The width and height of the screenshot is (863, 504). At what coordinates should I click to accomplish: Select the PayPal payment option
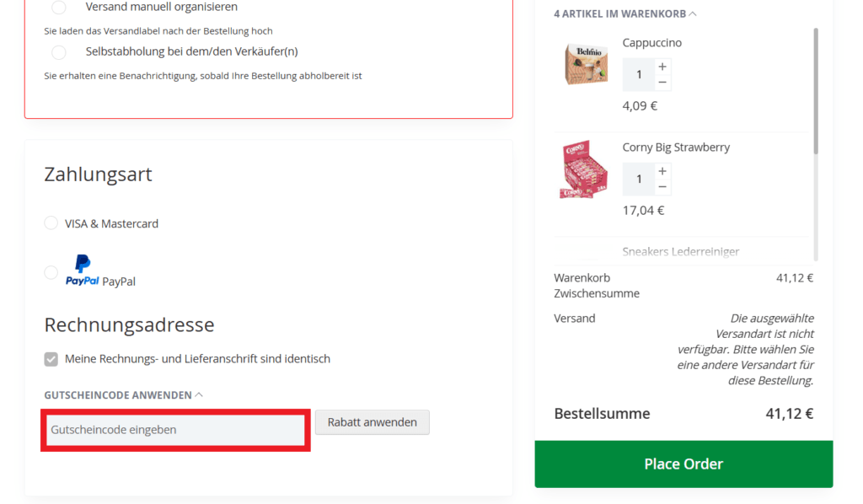coord(51,272)
